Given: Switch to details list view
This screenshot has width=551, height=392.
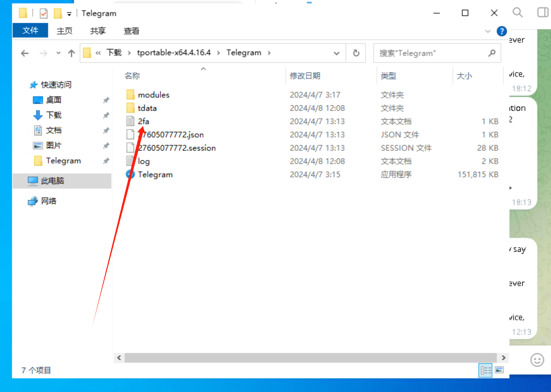Looking at the screenshot, I should point(486,370).
